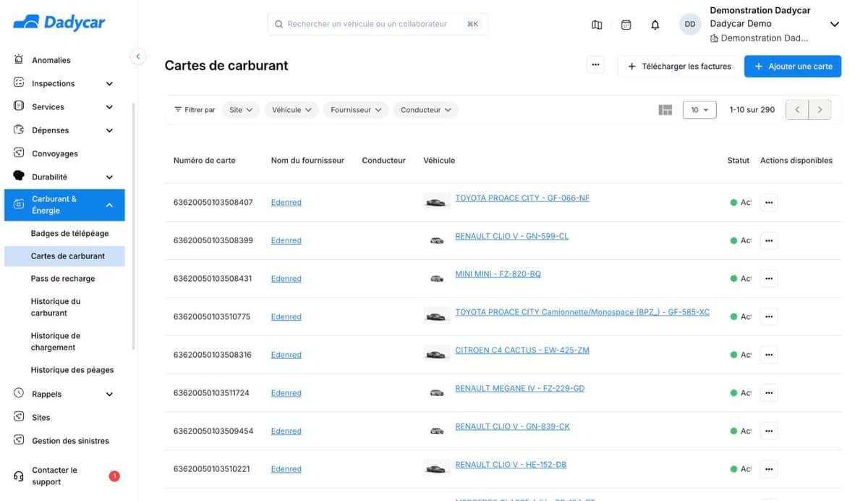
Task: Open Pass de recharge page
Action: point(63,278)
